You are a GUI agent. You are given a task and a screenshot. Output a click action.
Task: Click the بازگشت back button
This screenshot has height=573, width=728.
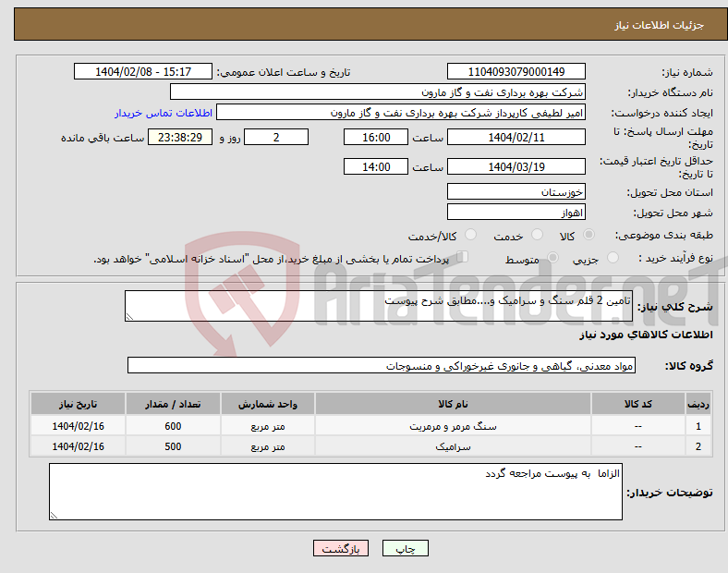coord(341,548)
